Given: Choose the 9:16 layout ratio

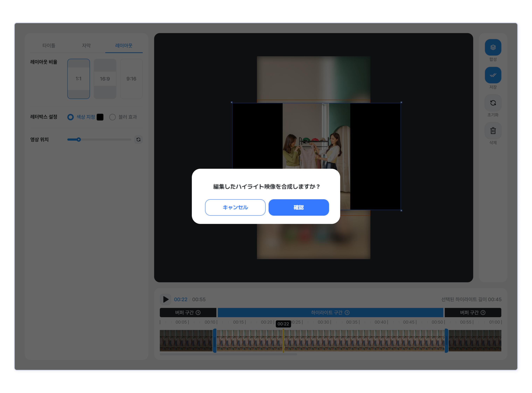Looking at the screenshot, I should [131, 79].
